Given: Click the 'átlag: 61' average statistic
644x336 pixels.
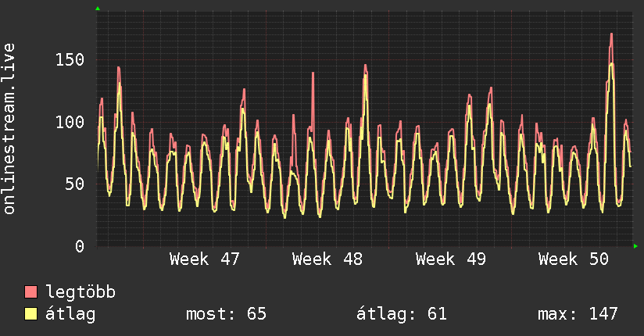Looking at the screenshot, I should point(401,314).
